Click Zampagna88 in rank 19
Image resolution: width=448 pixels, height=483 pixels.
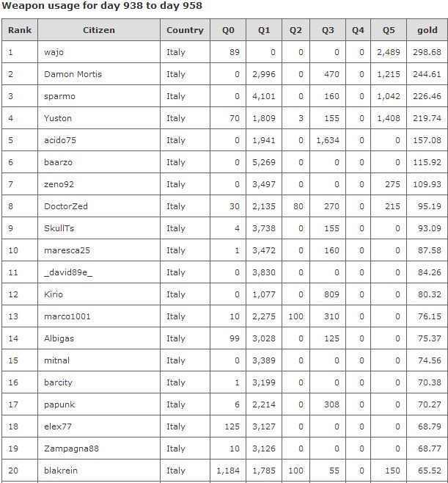click(x=71, y=448)
